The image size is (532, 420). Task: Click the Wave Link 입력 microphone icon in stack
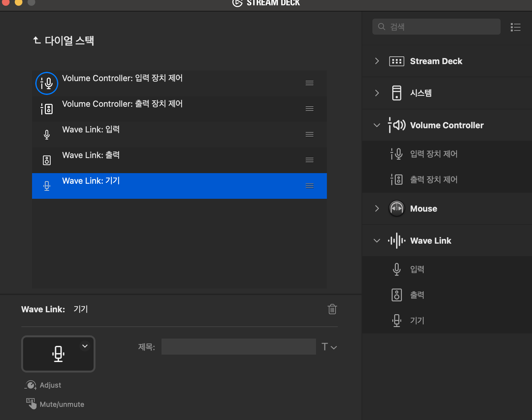(47, 135)
